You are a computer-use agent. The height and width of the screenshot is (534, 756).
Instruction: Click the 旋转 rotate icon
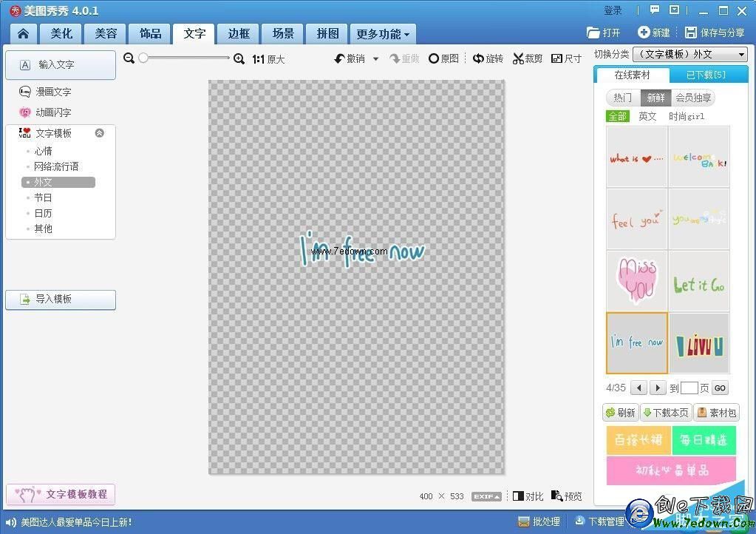pyautogui.click(x=478, y=59)
